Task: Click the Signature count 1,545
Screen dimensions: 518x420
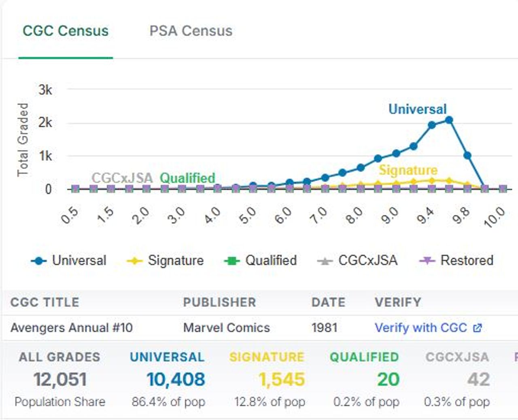Action: (281, 379)
